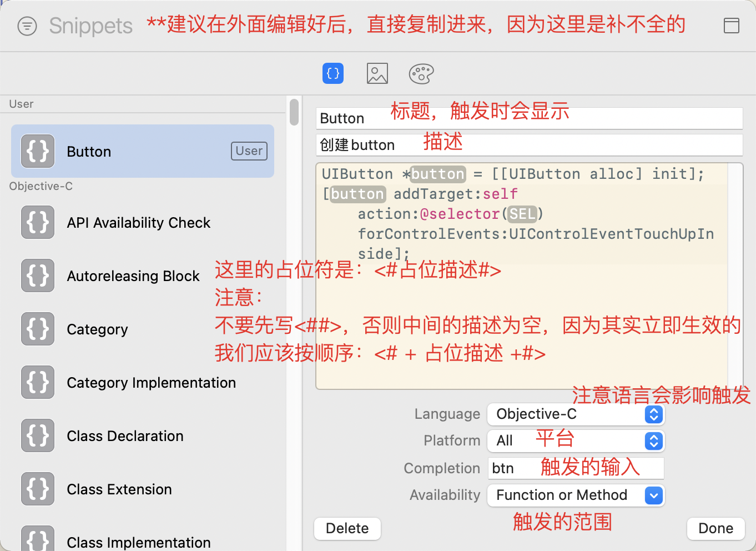This screenshot has height=551, width=756.
Task: Select the Button snippet curly-brace icon
Action: point(38,151)
